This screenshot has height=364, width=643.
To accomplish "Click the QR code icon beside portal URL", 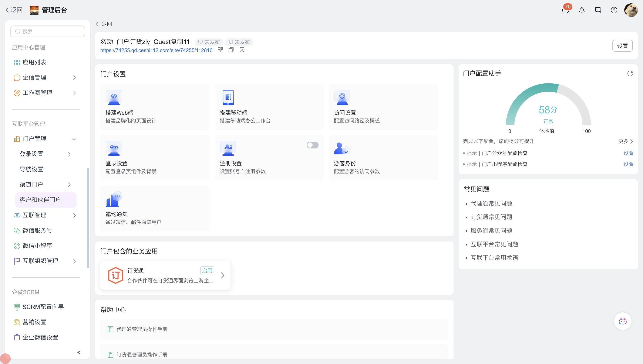I will click(x=220, y=50).
